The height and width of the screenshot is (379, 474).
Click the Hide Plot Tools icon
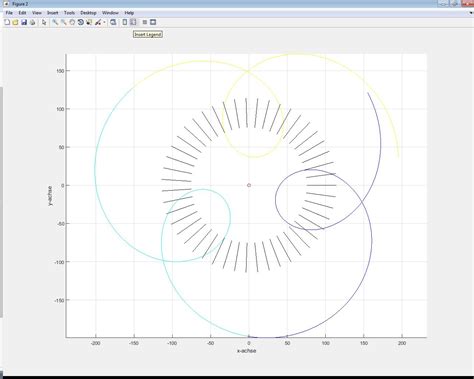pos(145,22)
